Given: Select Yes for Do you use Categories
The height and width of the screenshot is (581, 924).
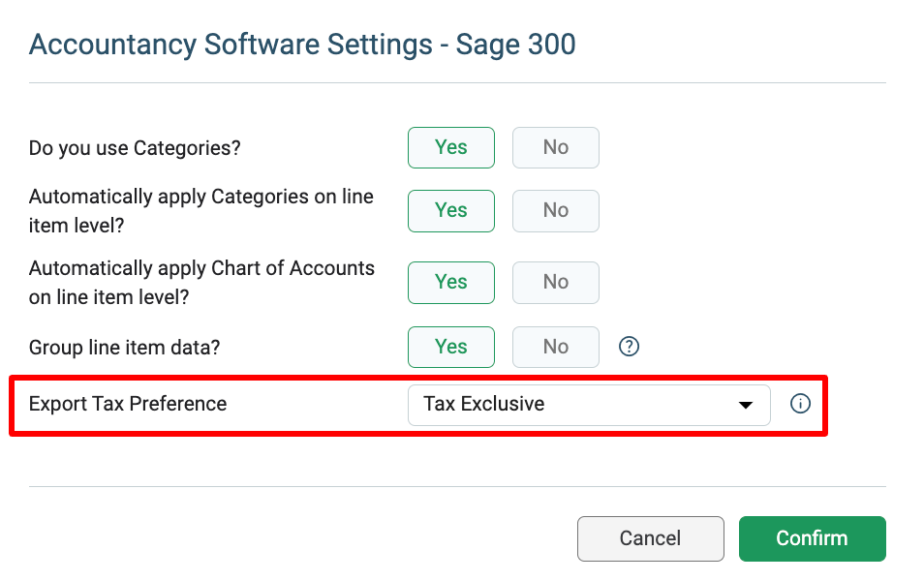Looking at the screenshot, I should pos(450,147).
